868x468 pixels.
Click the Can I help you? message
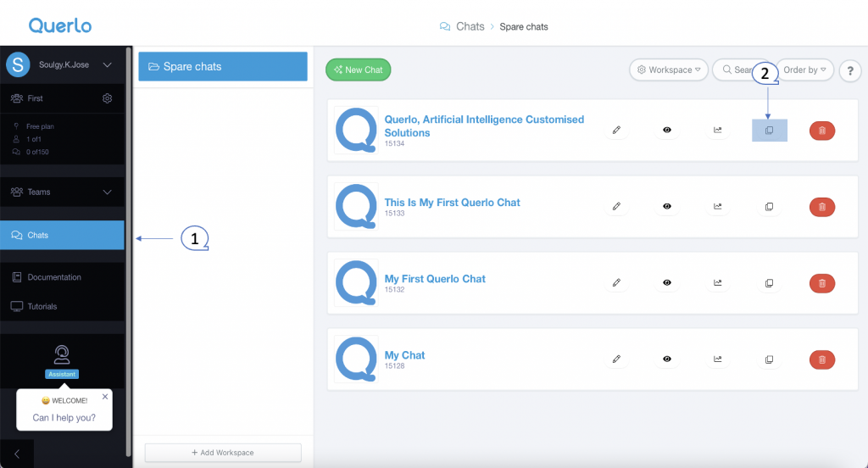click(64, 418)
